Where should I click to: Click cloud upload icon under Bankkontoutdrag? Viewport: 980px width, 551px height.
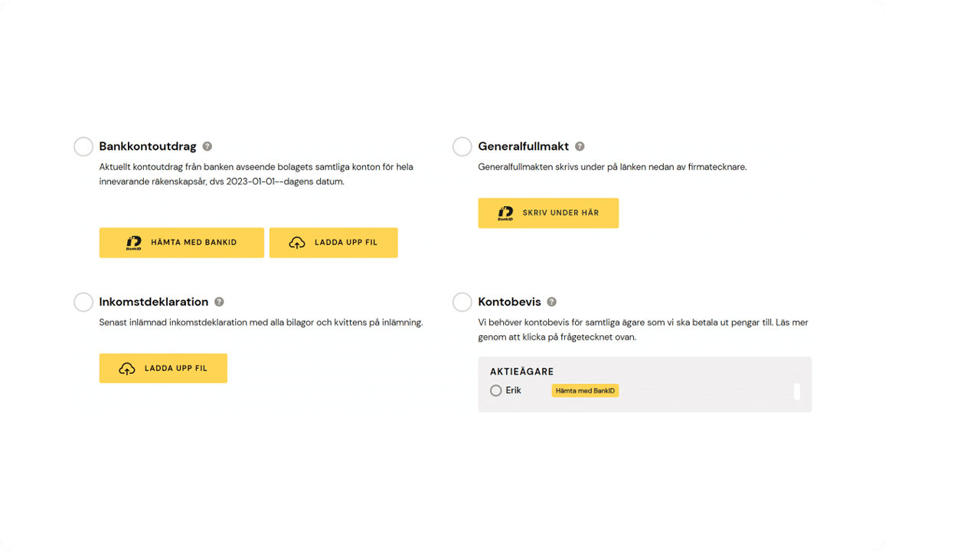[297, 243]
